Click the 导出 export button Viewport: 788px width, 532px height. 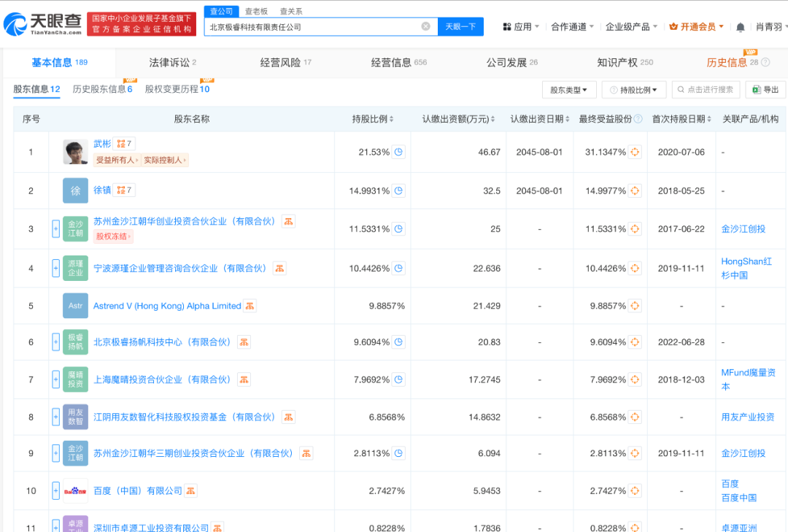tap(765, 90)
